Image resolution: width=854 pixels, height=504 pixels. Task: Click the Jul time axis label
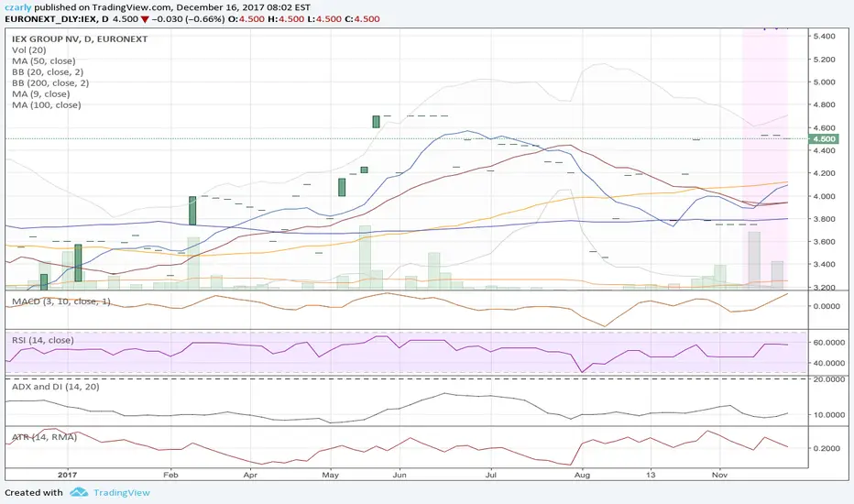coord(491,475)
